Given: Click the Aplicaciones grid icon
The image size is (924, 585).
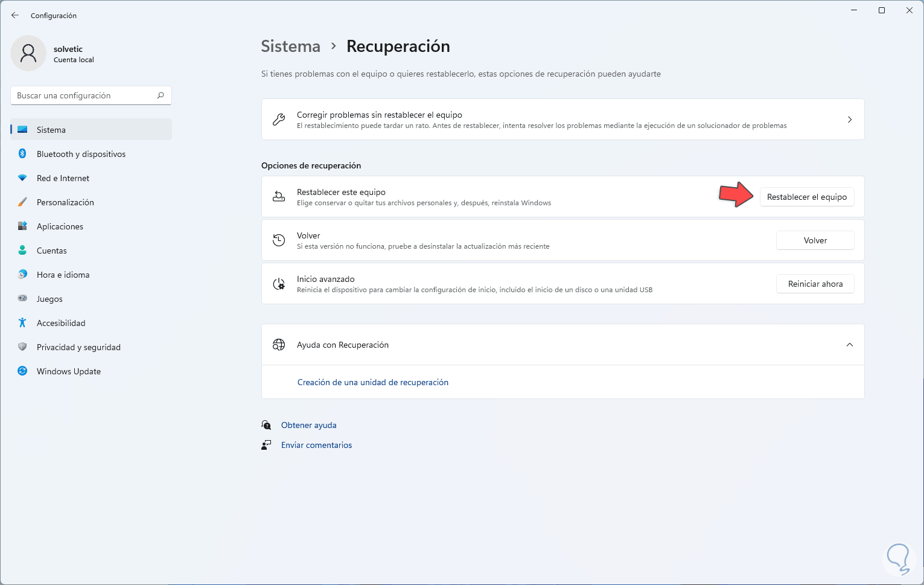Looking at the screenshot, I should point(22,226).
